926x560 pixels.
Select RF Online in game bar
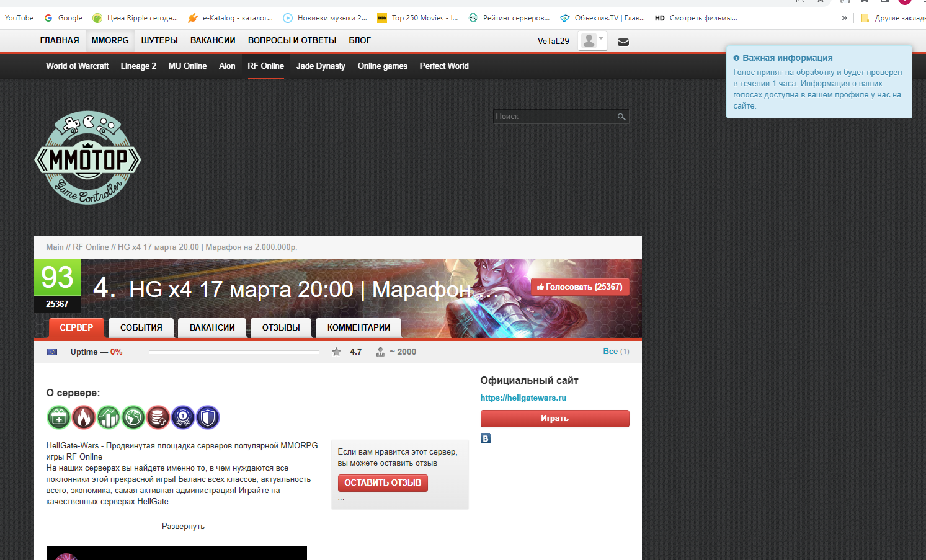pyautogui.click(x=265, y=66)
